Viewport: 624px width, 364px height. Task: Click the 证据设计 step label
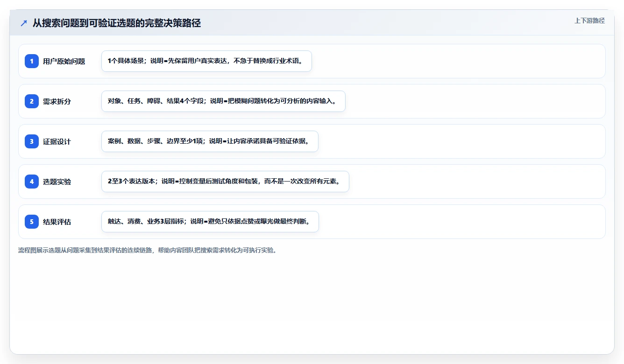coord(57,141)
